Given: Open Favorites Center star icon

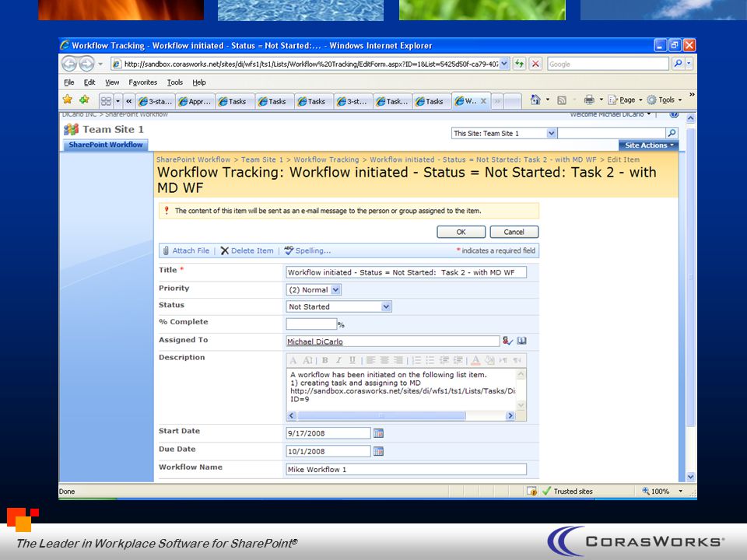Looking at the screenshot, I should coord(68,100).
